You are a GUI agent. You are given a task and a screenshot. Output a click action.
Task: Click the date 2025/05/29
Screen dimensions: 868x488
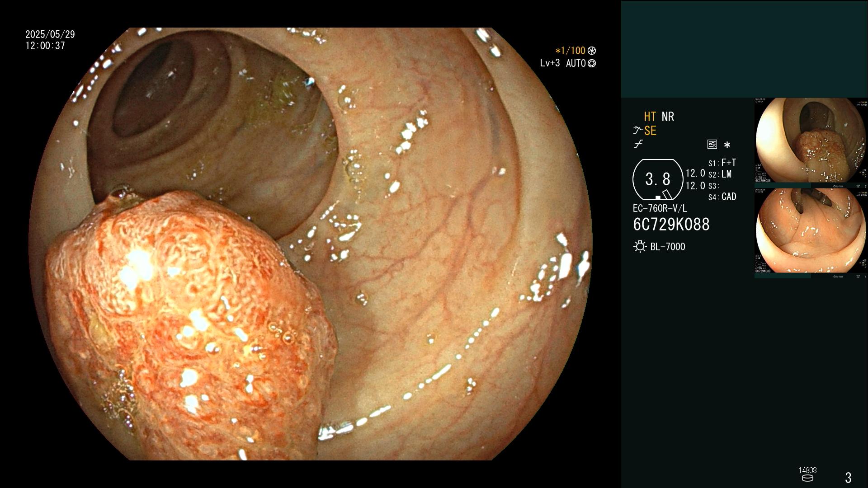pyautogui.click(x=50, y=34)
